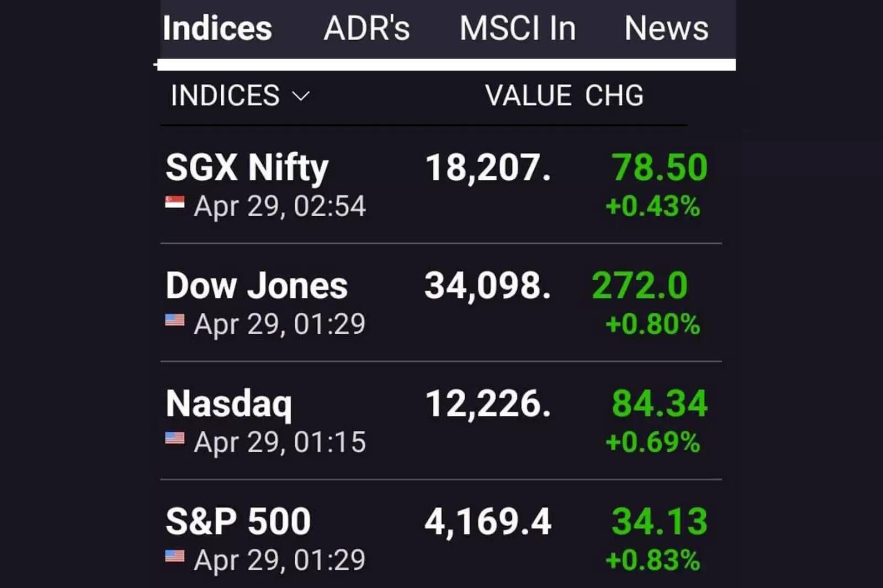Open the News tab
The width and height of the screenshot is (883, 588).
point(666,29)
